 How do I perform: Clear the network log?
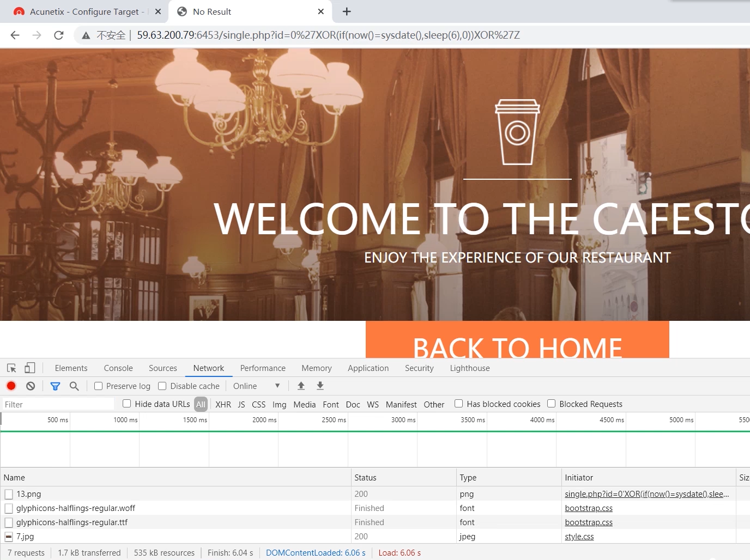(x=31, y=386)
